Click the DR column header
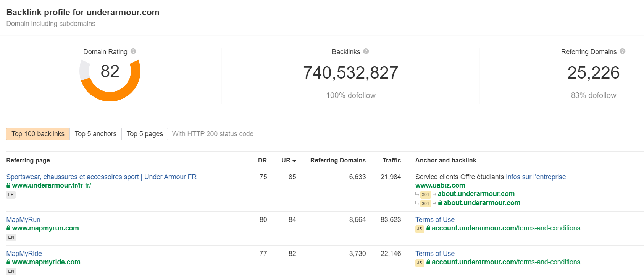This screenshot has width=644, height=278. click(x=262, y=161)
